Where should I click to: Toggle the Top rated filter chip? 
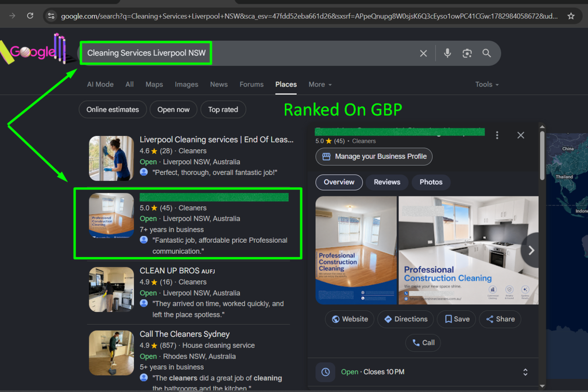tap(223, 110)
